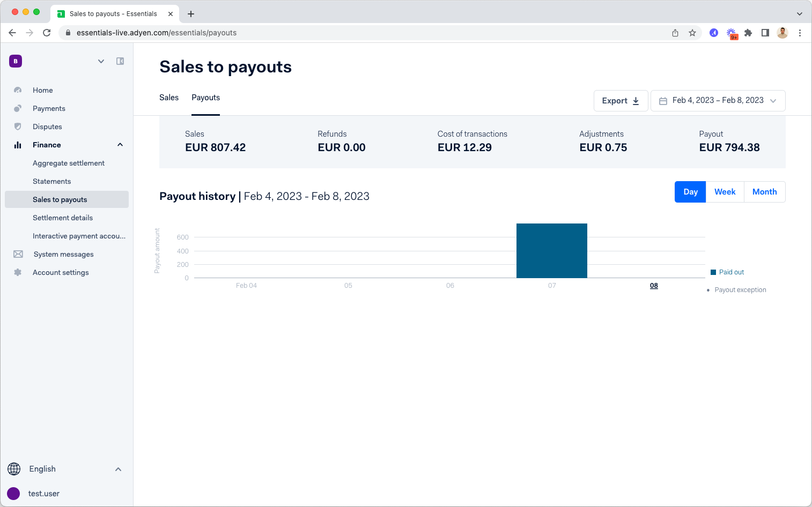This screenshot has width=812, height=507.
Task: Collapse the sidebar panel icon
Action: [x=120, y=61]
